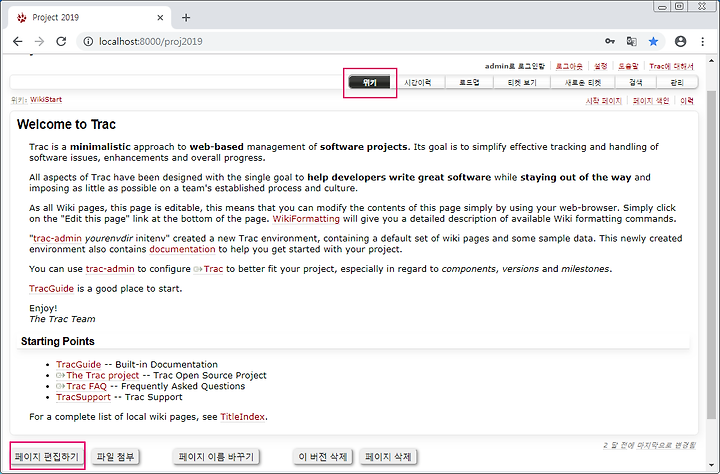Click the 페이지 삭제 (Delete page) button
The image size is (720, 474).
point(388,457)
